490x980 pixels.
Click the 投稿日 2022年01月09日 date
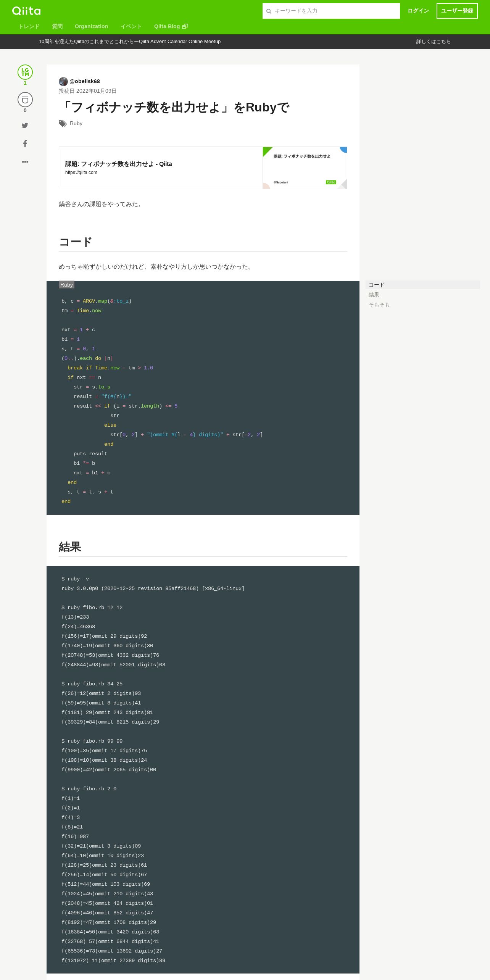87,91
